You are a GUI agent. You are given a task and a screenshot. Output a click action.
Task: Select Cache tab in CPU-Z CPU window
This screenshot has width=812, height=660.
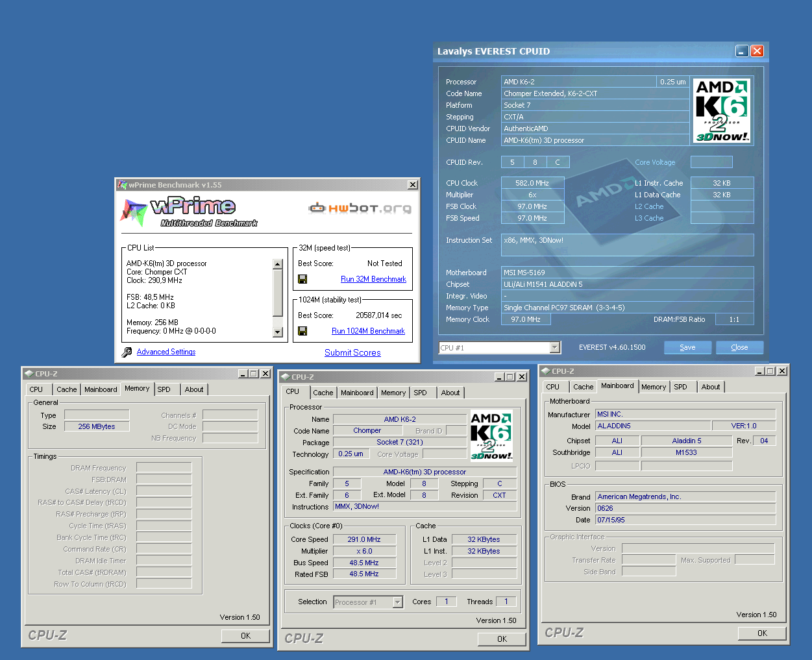point(323,393)
